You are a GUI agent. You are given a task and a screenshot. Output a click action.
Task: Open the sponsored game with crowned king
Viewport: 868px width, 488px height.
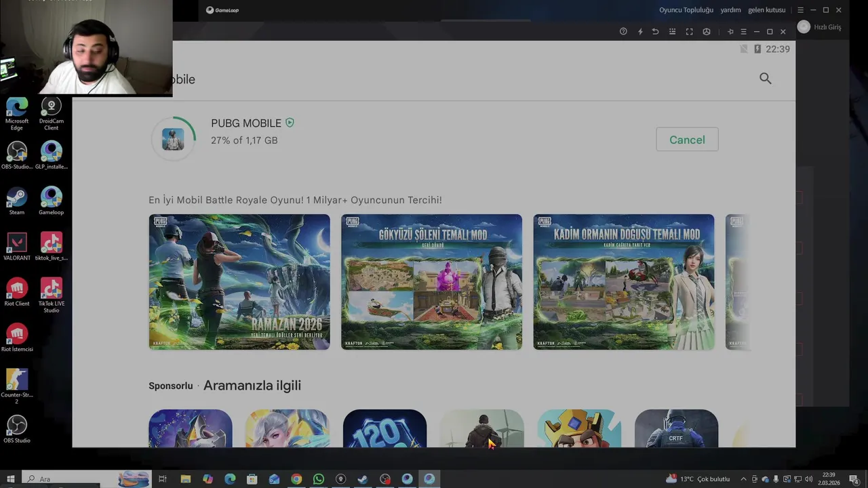[x=579, y=428]
